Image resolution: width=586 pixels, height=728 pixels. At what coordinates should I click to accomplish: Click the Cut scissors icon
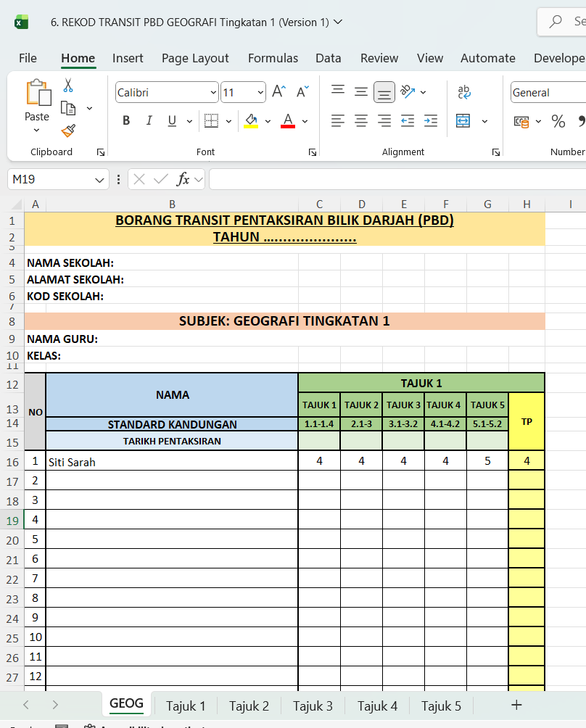point(68,86)
